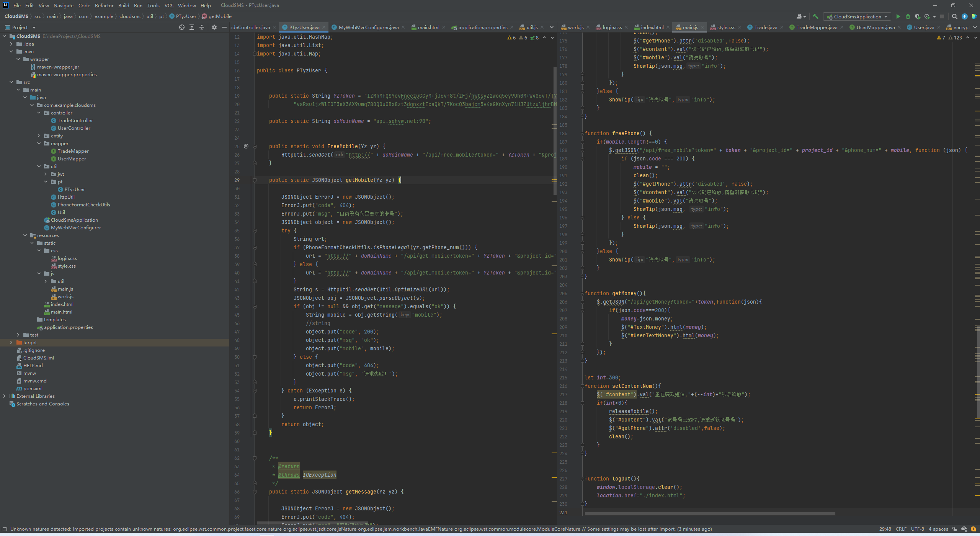The image size is (980, 536).
Task: Fold the javadoc comment at line 62
Action: 255,458
